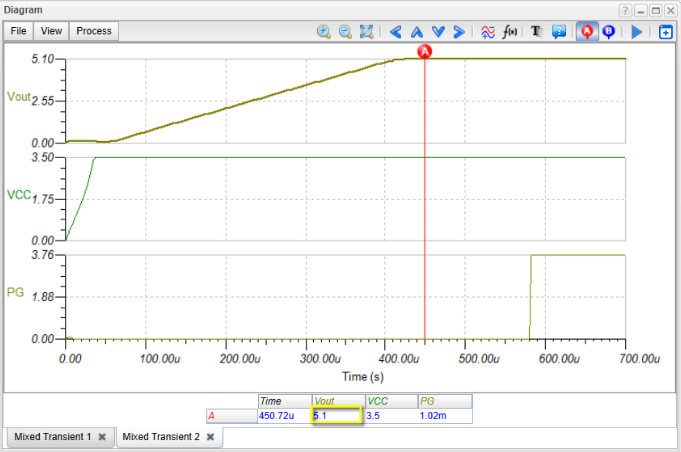Click the Zoom to Fit icon
681x452 pixels.
(367, 32)
